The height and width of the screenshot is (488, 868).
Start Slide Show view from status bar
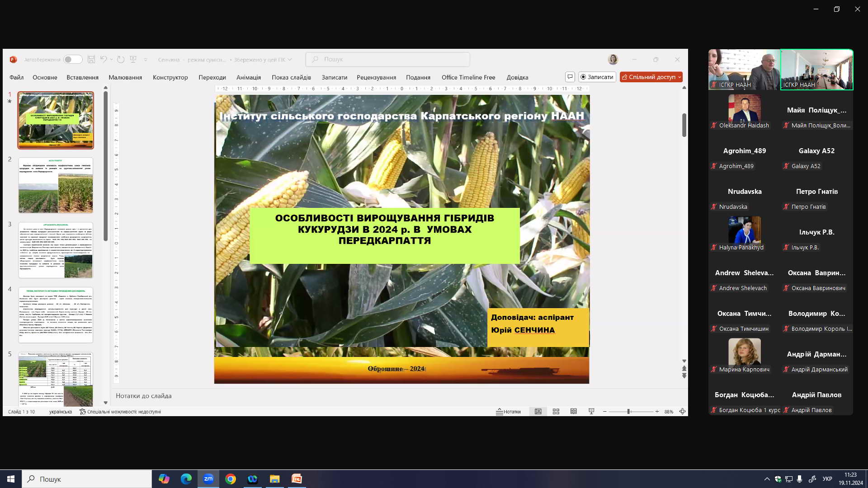coord(591,412)
